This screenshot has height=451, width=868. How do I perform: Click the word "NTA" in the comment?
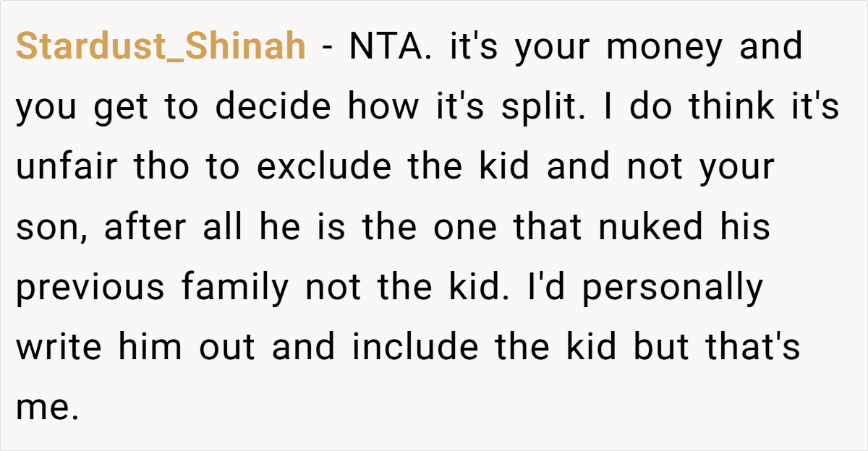point(390,47)
